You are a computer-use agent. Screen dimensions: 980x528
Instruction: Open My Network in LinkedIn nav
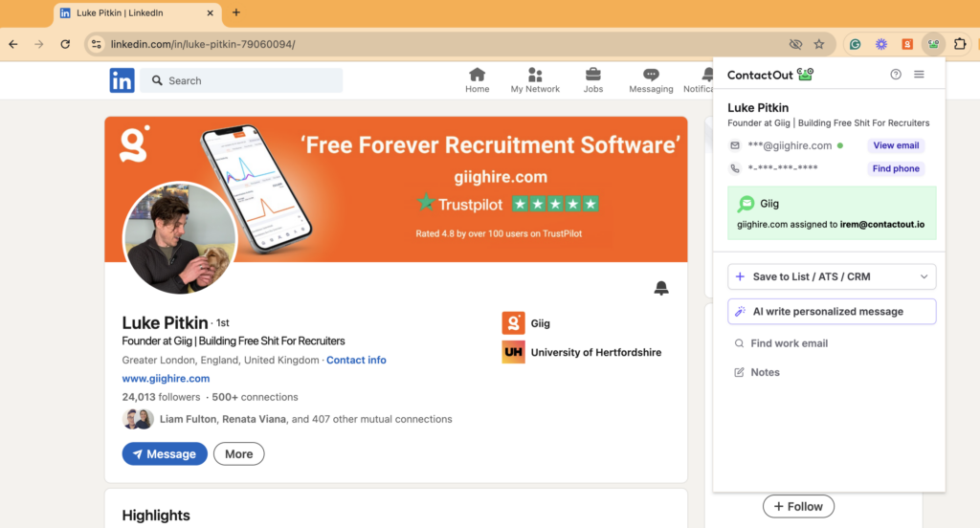tap(535, 80)
